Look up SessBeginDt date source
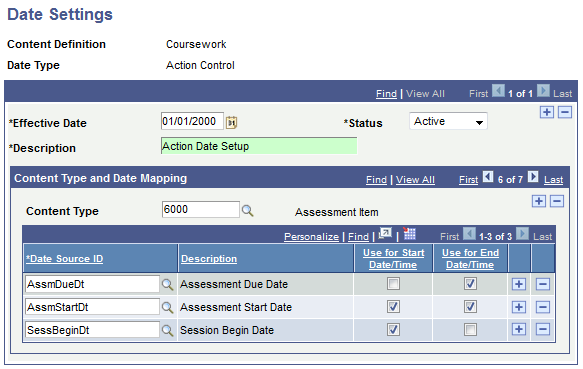 click(x=167, y=330)
